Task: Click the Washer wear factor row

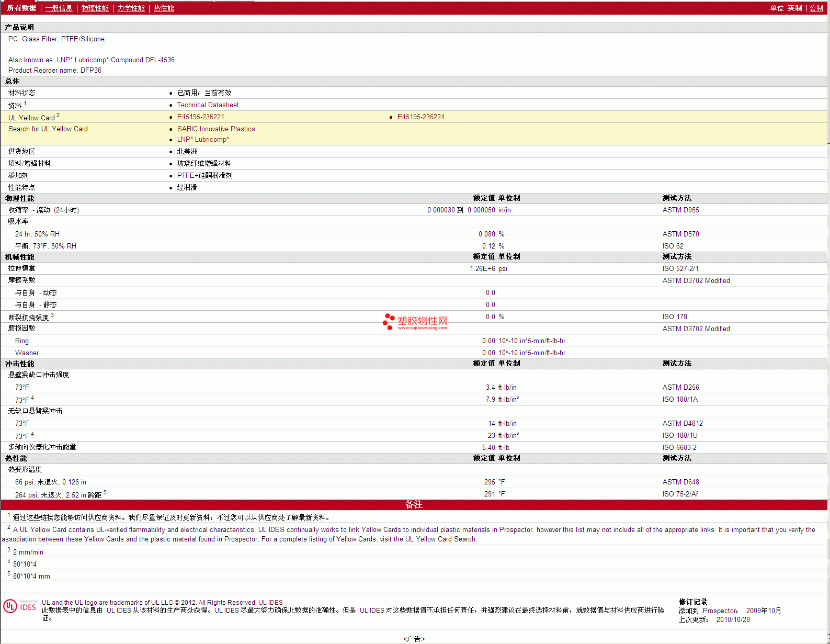Action: (x=414, y=353)
